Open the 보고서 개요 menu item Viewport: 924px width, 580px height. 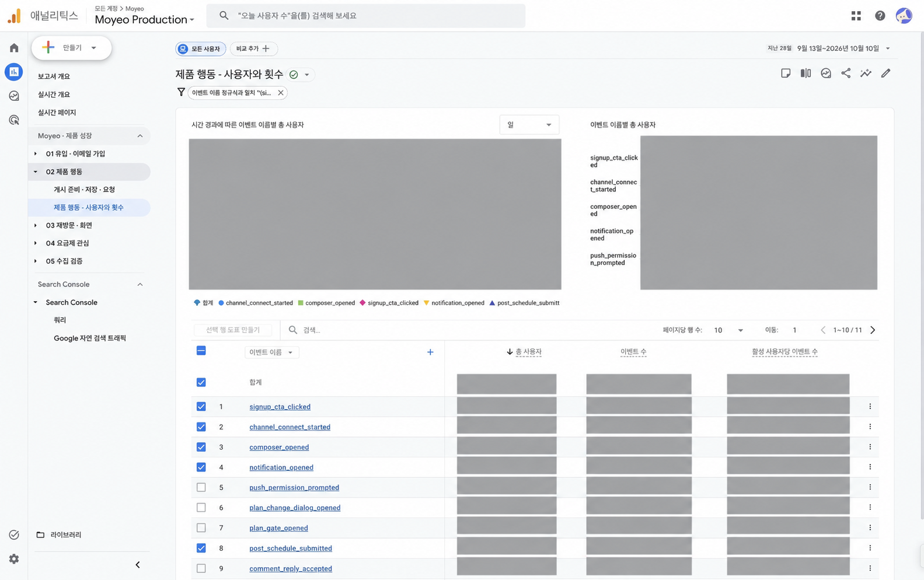coord(54,76)
